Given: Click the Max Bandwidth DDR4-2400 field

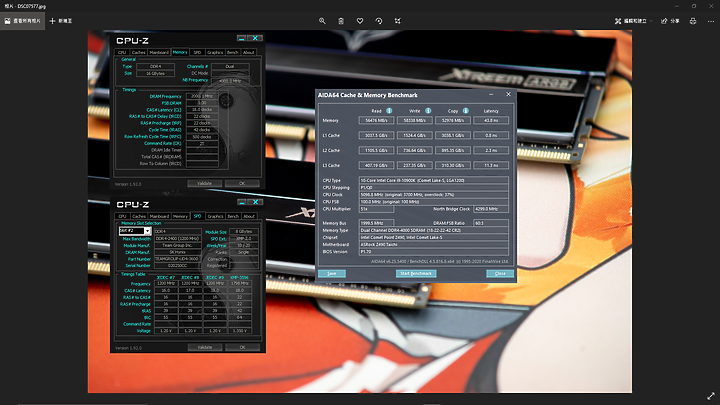Looking at the screenshot, I should [177, 238].
